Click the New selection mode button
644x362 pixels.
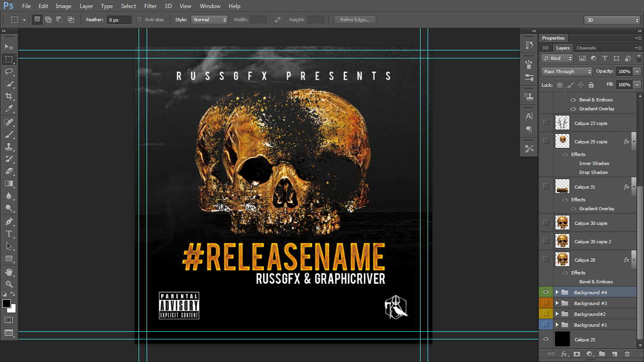pos(37,19)
